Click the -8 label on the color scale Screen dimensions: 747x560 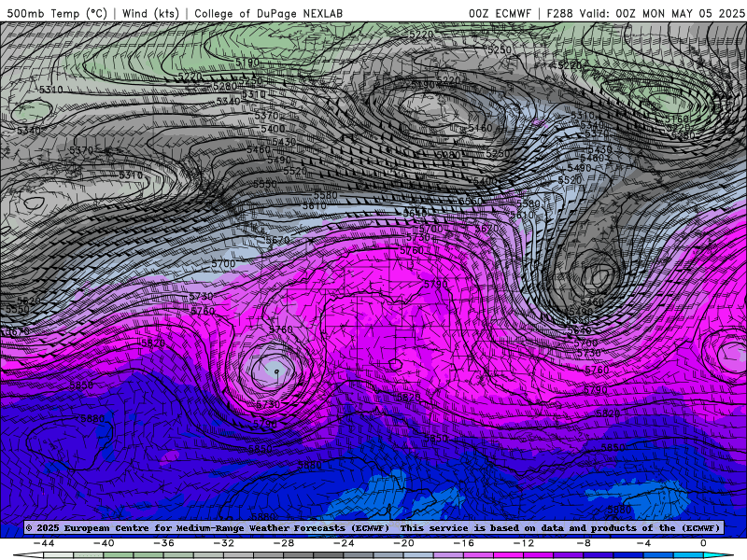pos(584,543)
